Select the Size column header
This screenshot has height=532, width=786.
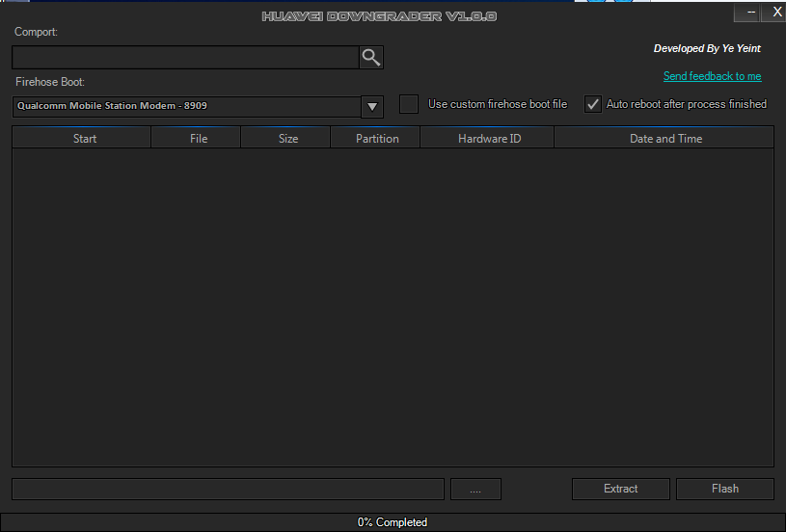click(287, 139)
